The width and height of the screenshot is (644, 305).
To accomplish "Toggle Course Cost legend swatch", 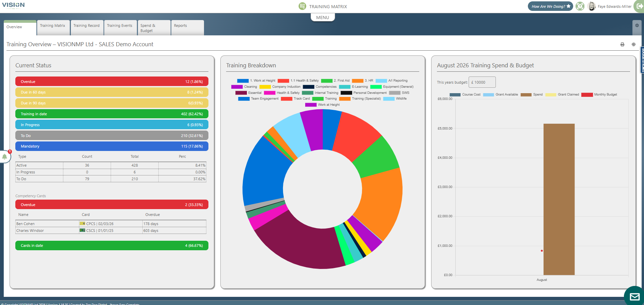I will click(455, 95).
